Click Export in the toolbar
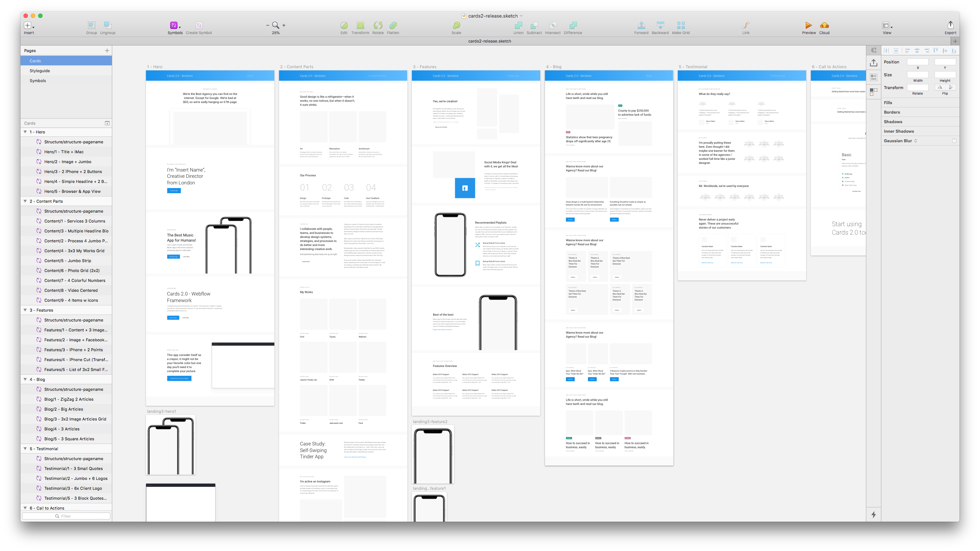 pyautogui.click(x=950, y=25)
